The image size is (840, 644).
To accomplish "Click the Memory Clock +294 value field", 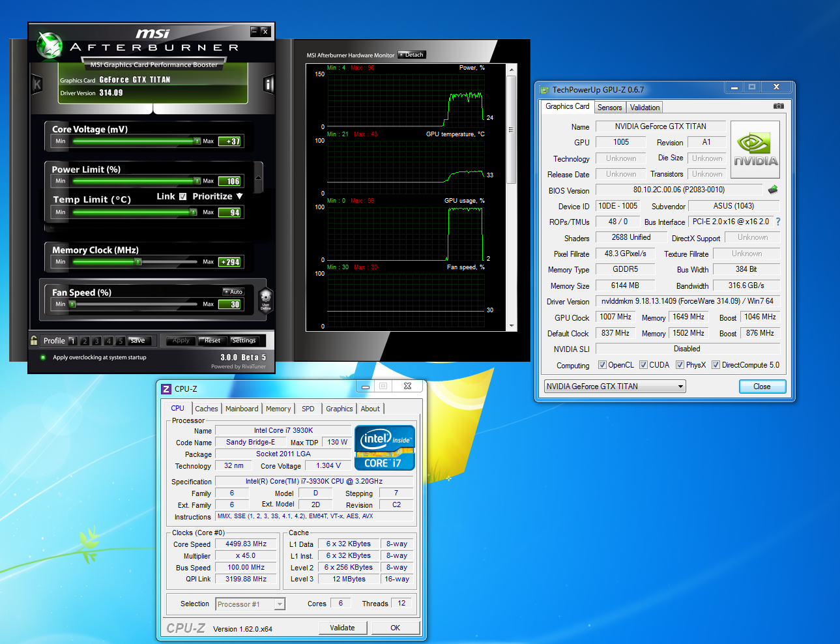I will pos(231,261).
